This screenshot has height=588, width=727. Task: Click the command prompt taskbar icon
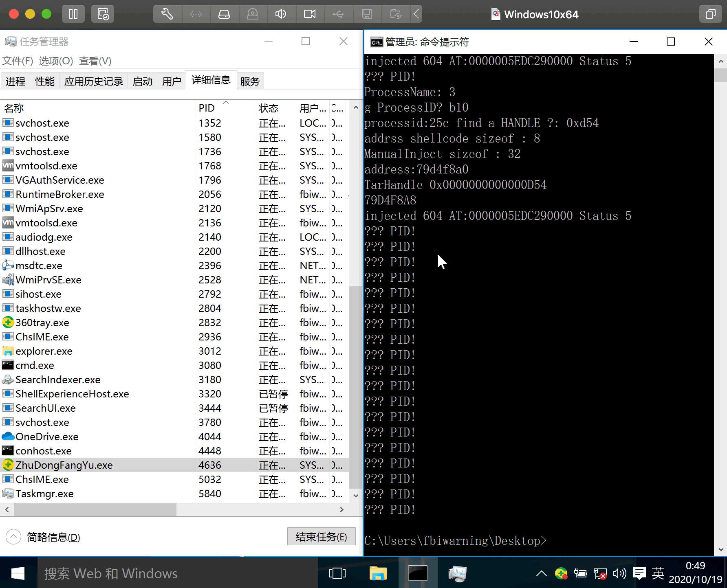pos(418,573)
